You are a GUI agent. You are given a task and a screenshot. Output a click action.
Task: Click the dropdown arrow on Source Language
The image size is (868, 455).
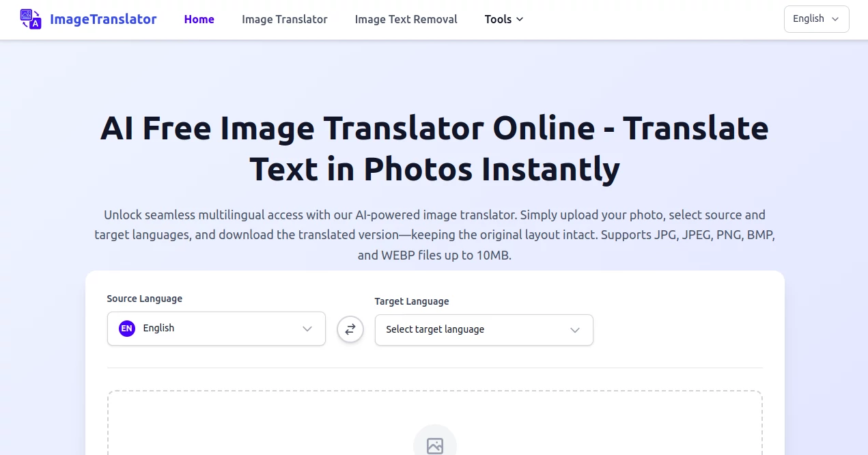coord(307,329)
